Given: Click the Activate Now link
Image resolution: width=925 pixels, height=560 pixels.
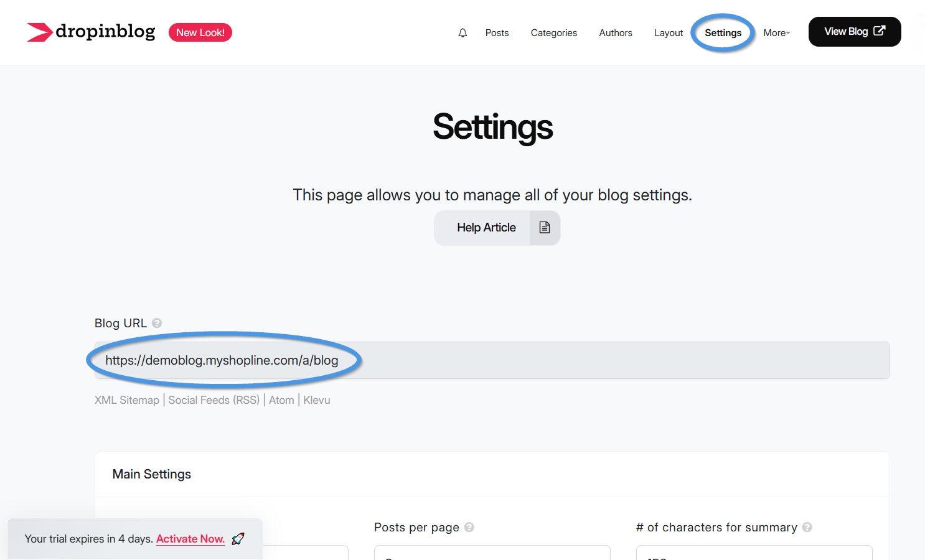Looking at the screenshot, I should pyautogui.click(x=190, y=539).
